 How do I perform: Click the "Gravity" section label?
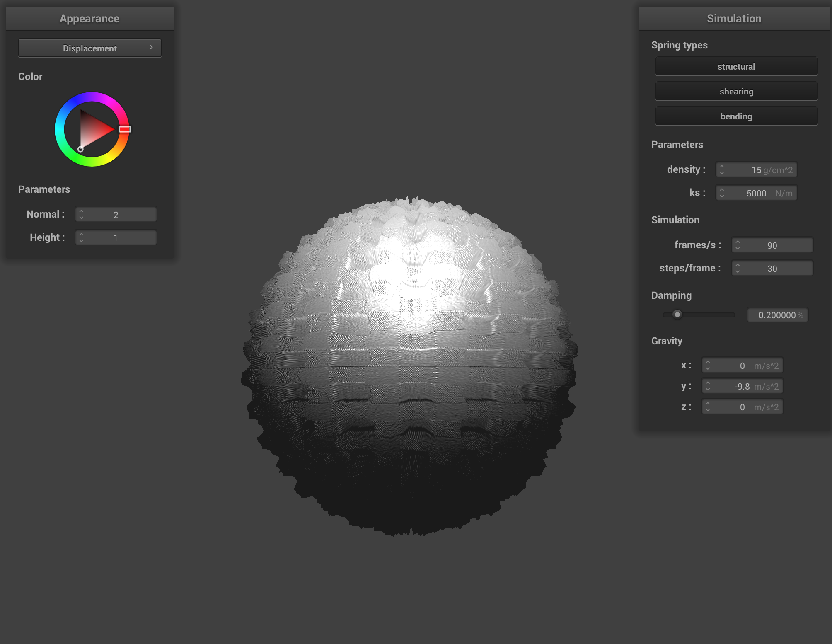coord(667,341)
